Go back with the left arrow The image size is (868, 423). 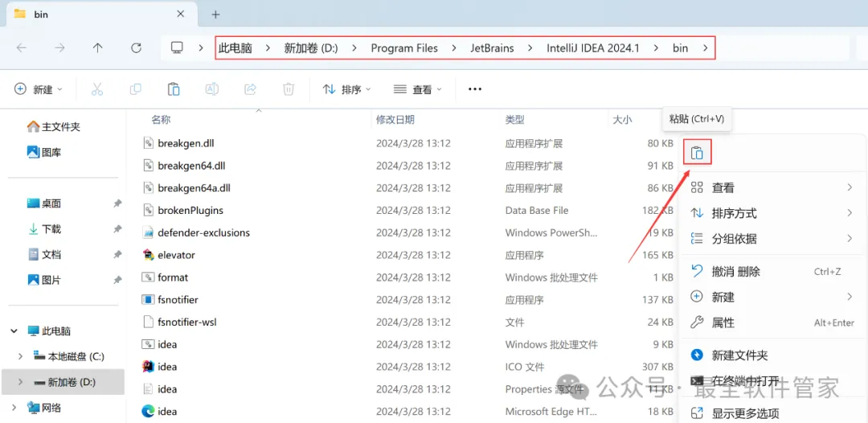click(x=22, y=48)
